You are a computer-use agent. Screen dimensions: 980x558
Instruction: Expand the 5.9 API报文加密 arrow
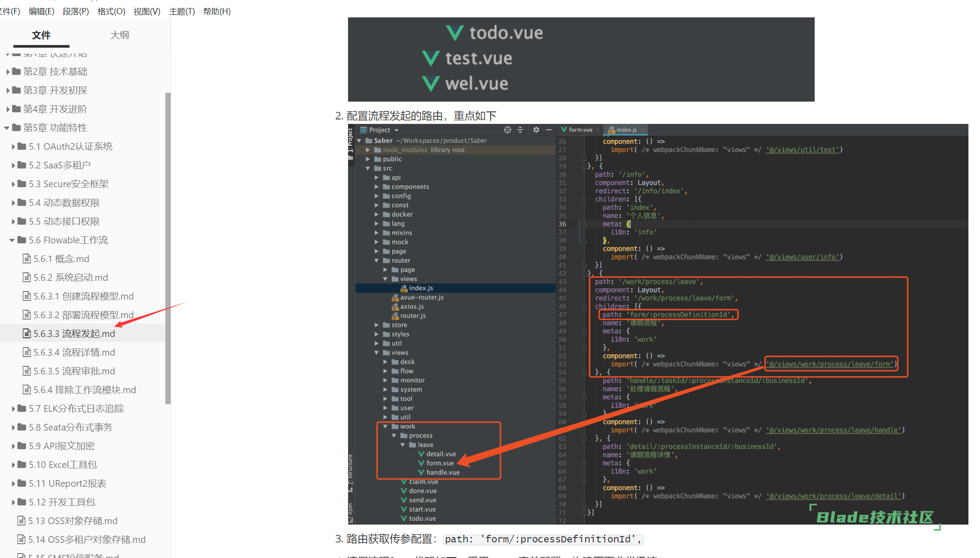(13, 446)
